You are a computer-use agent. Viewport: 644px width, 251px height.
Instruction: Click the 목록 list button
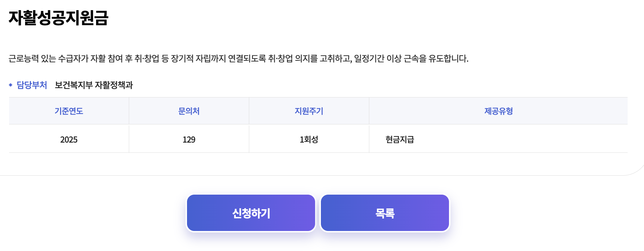coord(385,212)
